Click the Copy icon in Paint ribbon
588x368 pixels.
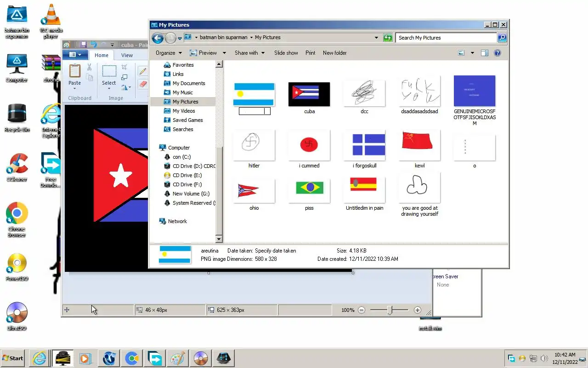click(x=90, y=78)
